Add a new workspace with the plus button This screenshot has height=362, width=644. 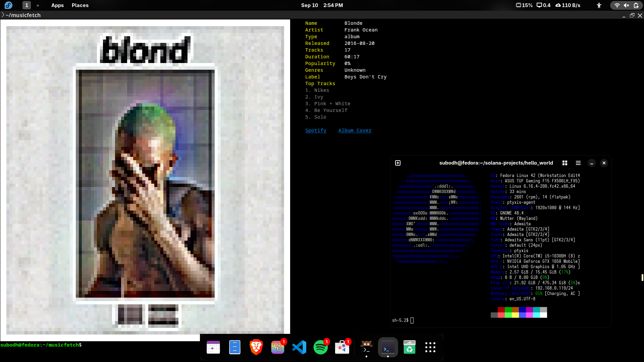pyautogui.click(x=38, y=5)
